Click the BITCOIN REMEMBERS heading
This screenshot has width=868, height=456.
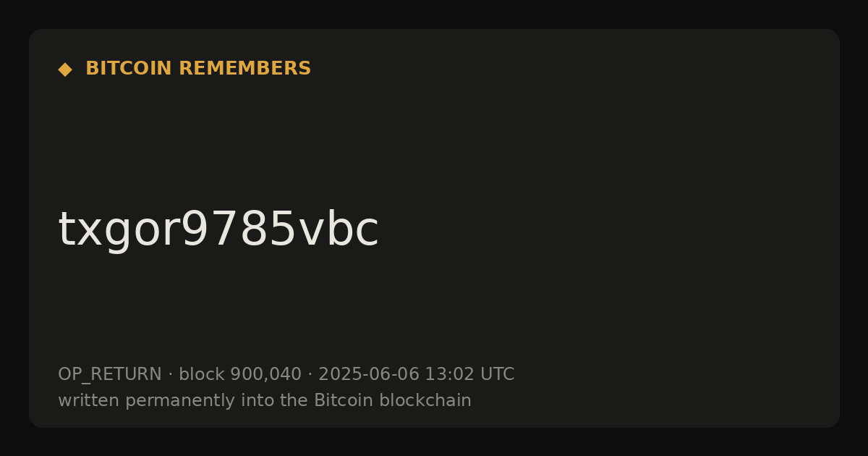coord(198,69)
